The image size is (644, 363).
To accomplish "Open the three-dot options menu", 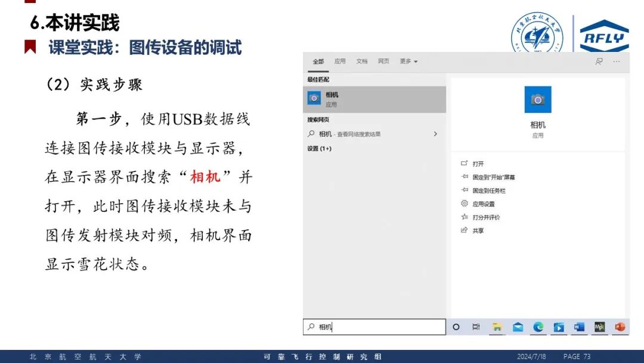I will coord(617,61).
